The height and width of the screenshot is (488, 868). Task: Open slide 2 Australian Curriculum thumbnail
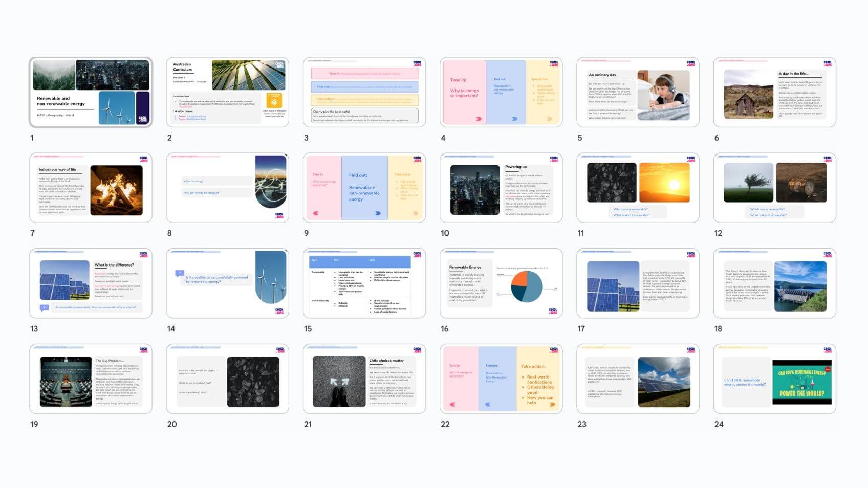[227, 92]
